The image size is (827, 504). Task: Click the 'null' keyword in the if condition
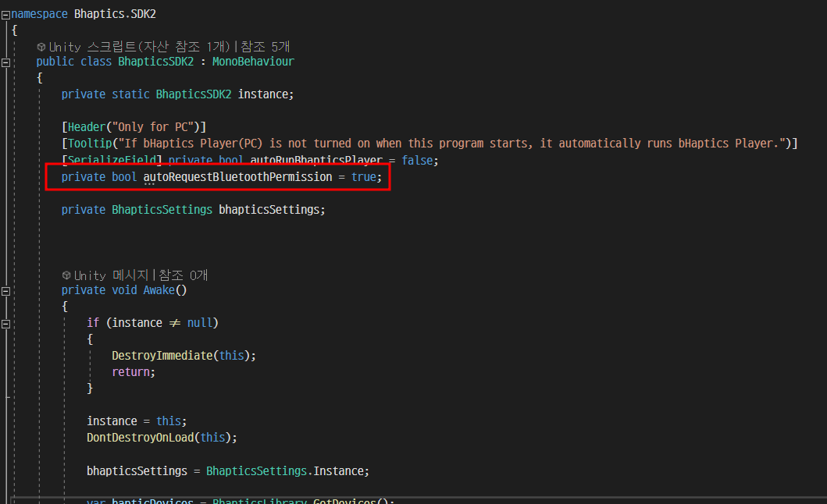200,323
